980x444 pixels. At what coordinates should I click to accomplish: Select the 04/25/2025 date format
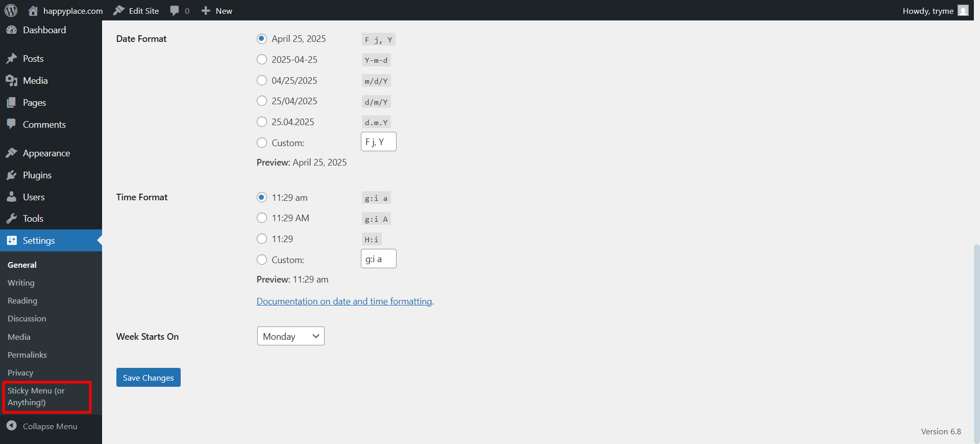point(262,80)
